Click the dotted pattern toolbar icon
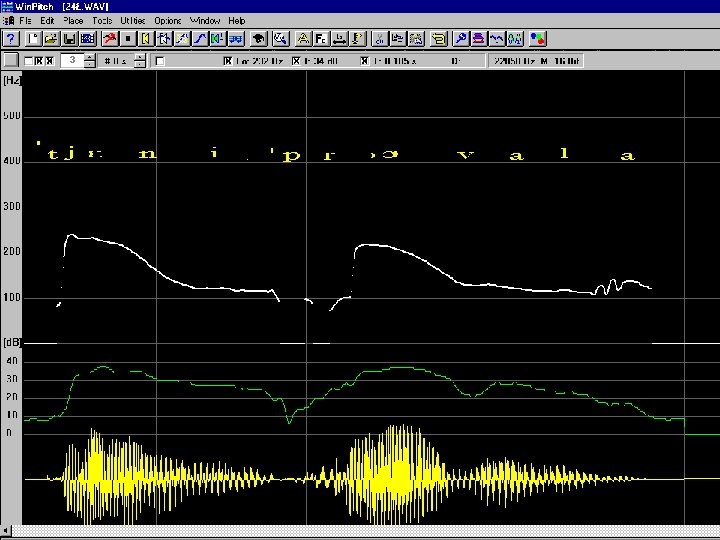 (416, 39)
